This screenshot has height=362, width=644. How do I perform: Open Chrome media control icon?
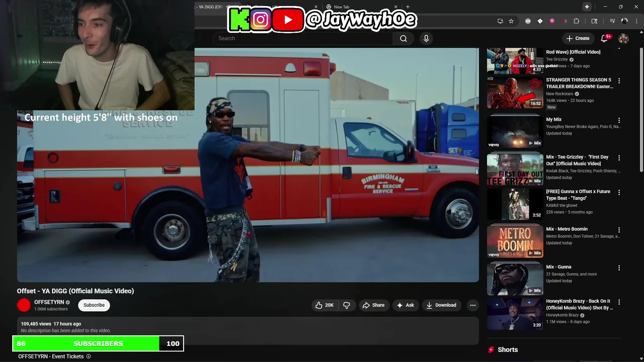(x=612, y=21)
